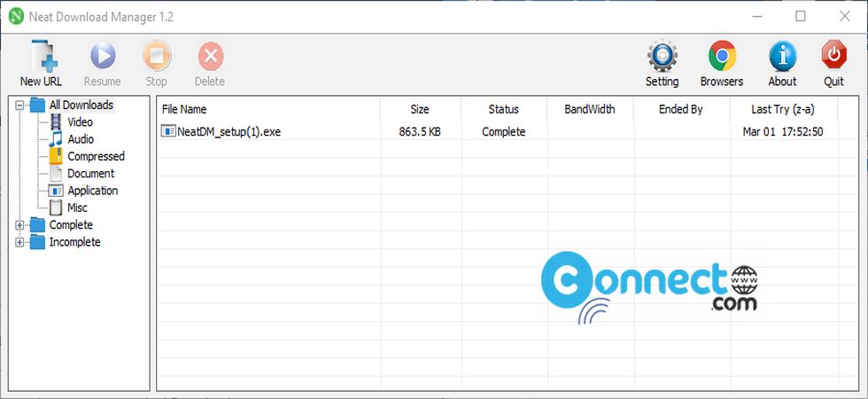
Task: Select the Video category label
Action: click(81, 122)
